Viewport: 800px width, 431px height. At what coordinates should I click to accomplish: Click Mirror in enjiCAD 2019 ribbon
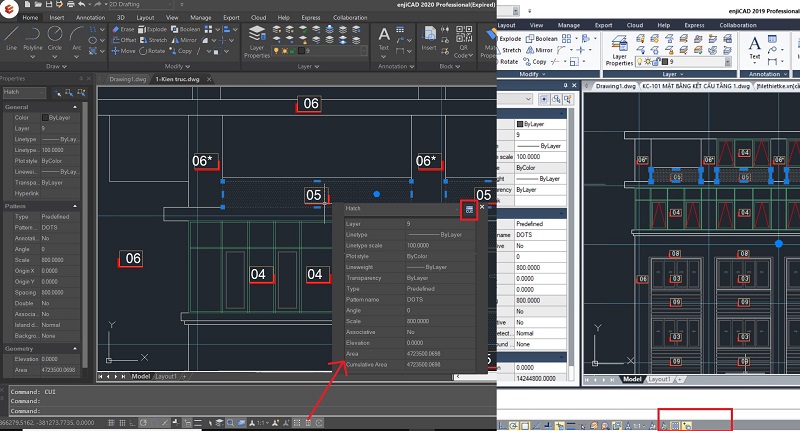tap(539, 50)
